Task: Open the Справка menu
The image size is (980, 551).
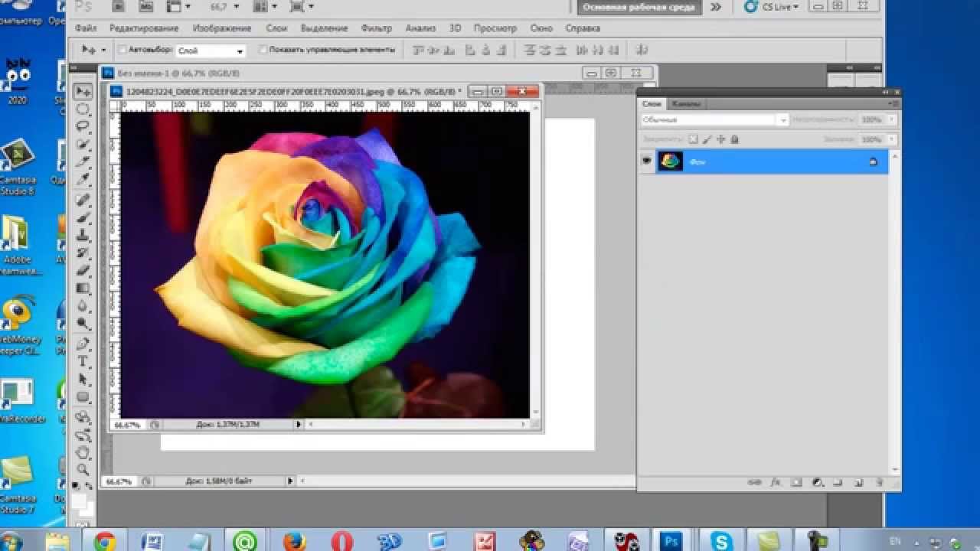Action: tap(583, 28)
